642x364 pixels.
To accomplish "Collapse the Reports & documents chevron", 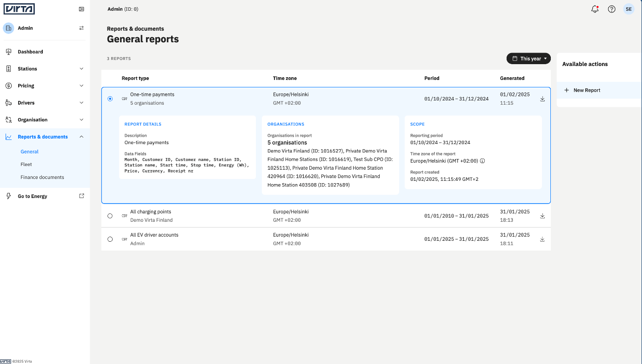I will coord(82,137).
